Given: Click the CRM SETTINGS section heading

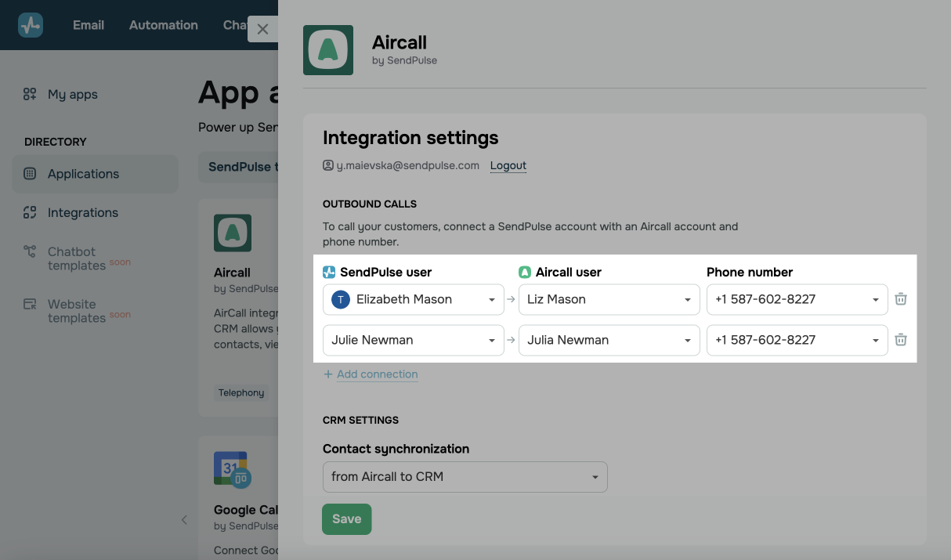Looking at the screenshot, I should (x=360, y=421).
